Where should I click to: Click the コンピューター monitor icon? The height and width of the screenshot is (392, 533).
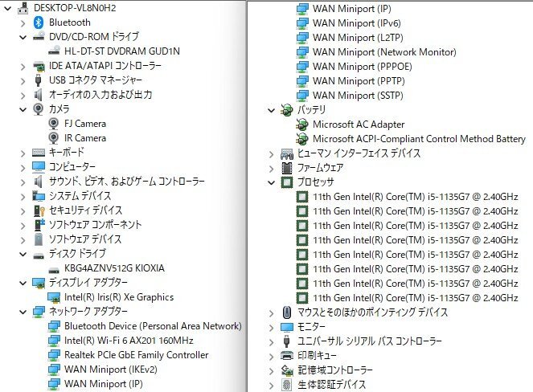(39, 167)
